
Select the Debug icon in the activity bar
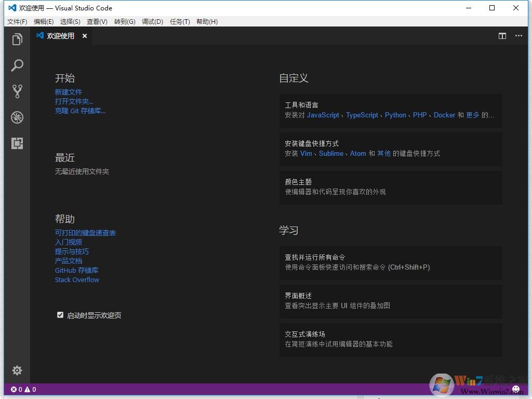[17, 117]
